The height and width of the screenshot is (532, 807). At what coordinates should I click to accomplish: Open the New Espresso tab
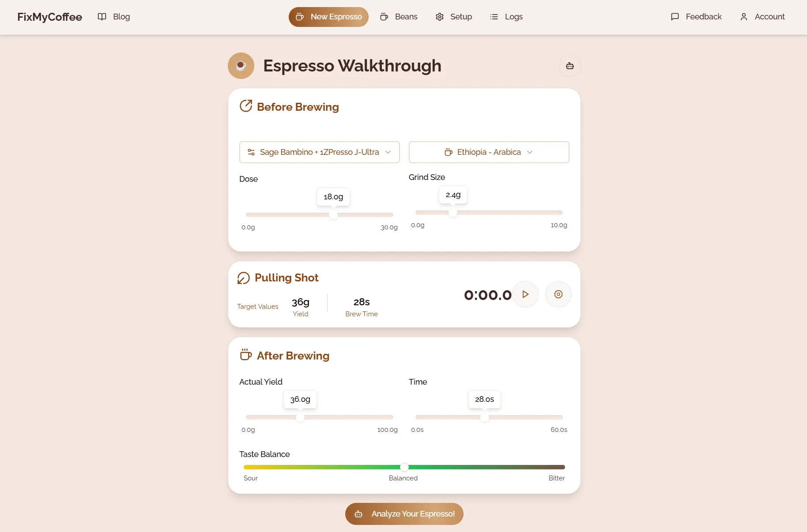[x=328, y=17]
